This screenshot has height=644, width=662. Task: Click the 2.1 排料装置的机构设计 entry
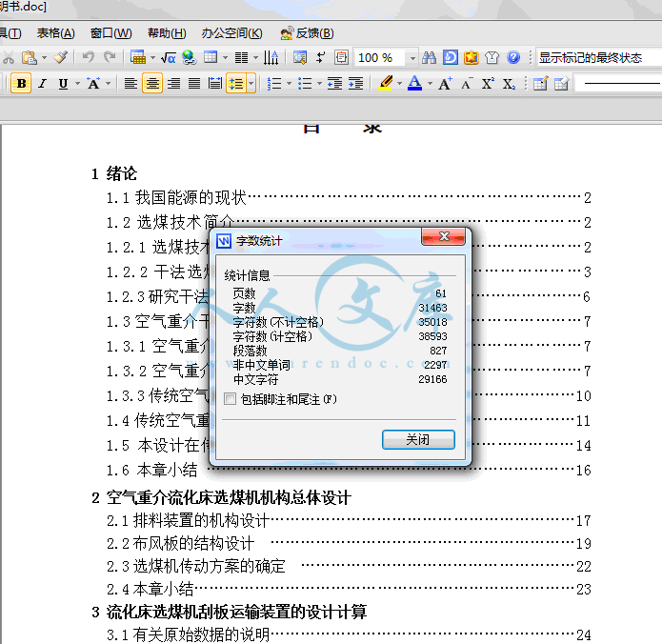click(349, 520)
